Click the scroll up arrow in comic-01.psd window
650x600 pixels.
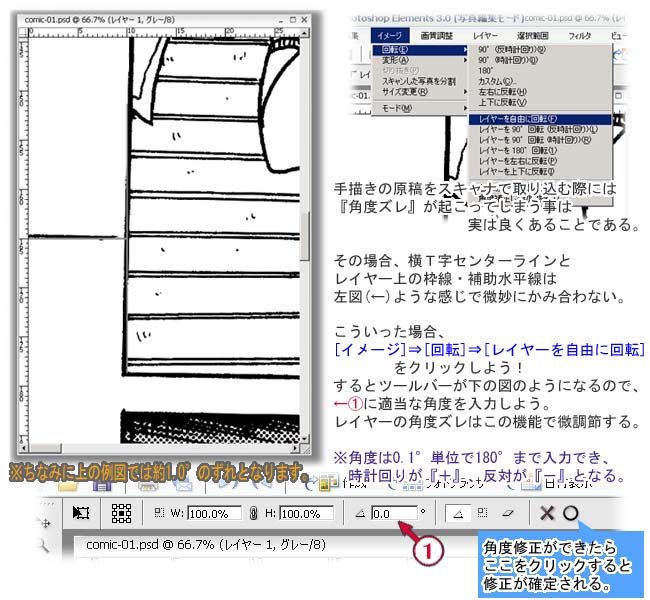(x=305, y=32)
